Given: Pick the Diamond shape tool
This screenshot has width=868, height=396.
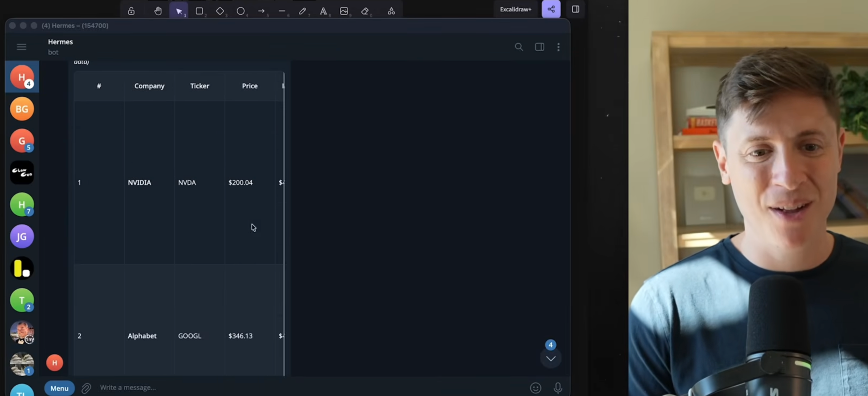Looking at the screenshot, I should click(x=220, y=11).
